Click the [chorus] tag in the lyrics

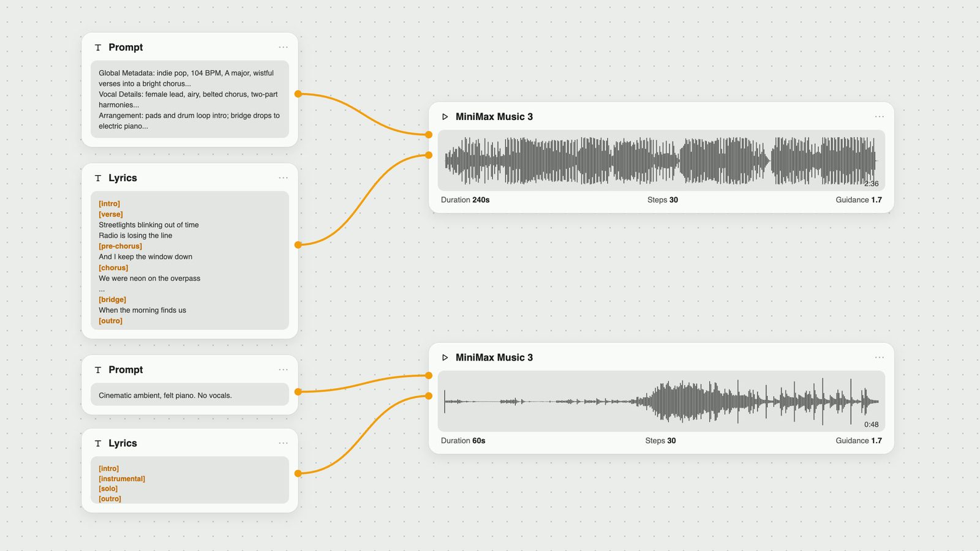113,268
